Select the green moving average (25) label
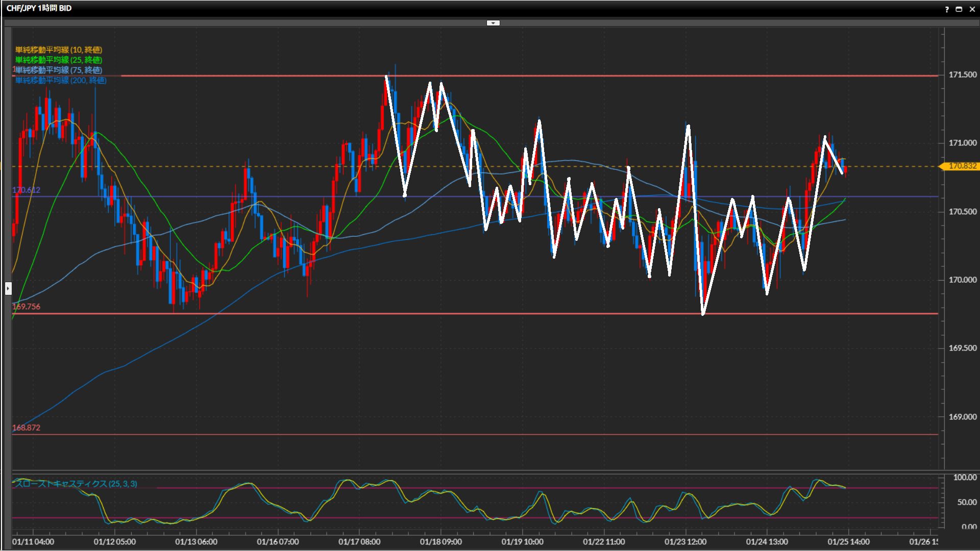The width and height of the screenshot is (980, 551). tap(59, 60)
